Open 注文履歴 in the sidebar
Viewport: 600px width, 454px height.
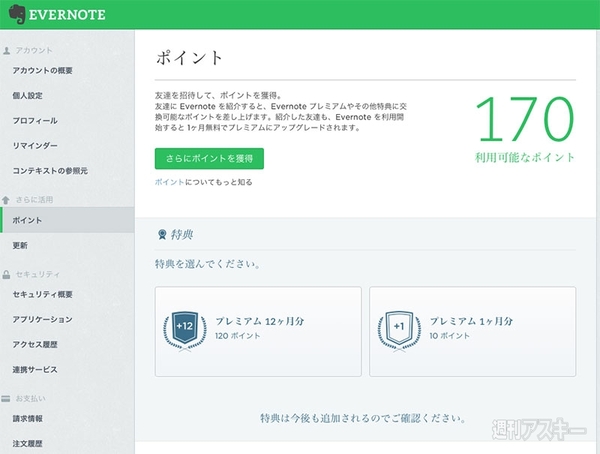click(x=28, y=444)
